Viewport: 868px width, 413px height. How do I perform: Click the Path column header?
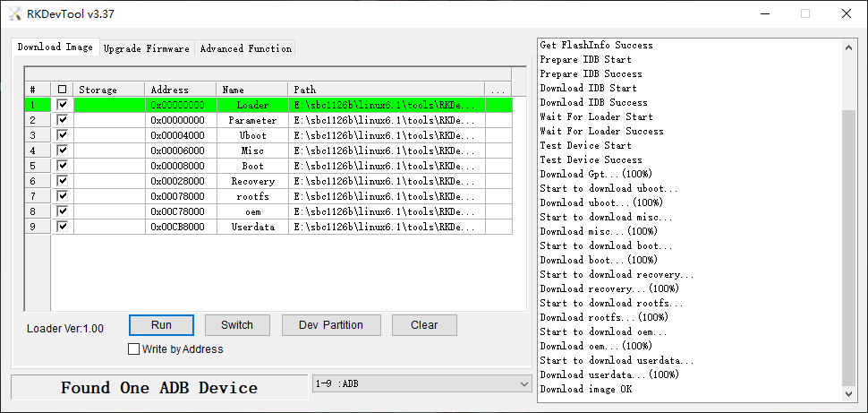[387, 90]
